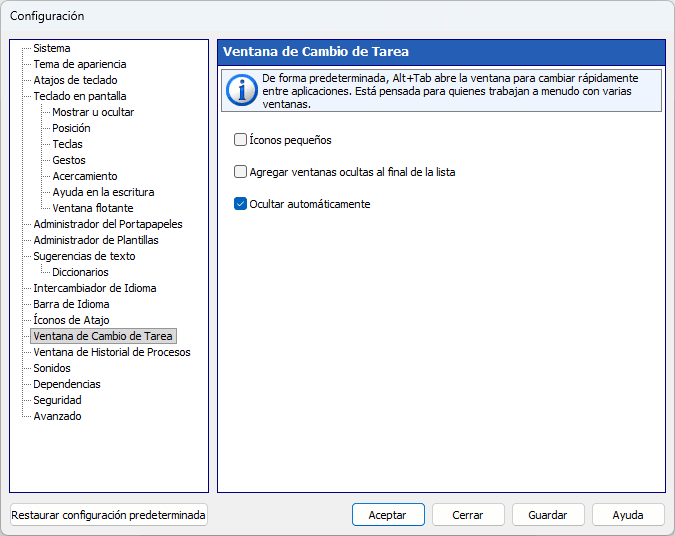Open Ventana de Historial de Procesos
The width and height of the screenshot is (675, 536).
(x=112, y=352)
